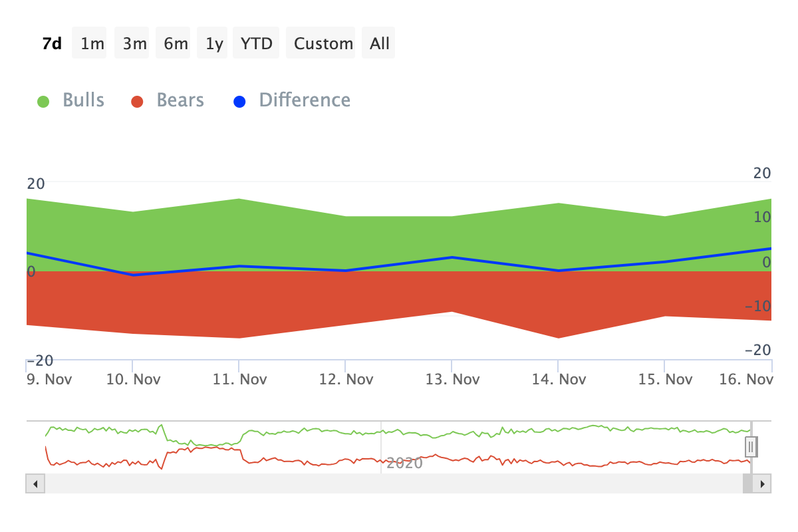Click the navigator scroll-right arrow

coord(762,483)
